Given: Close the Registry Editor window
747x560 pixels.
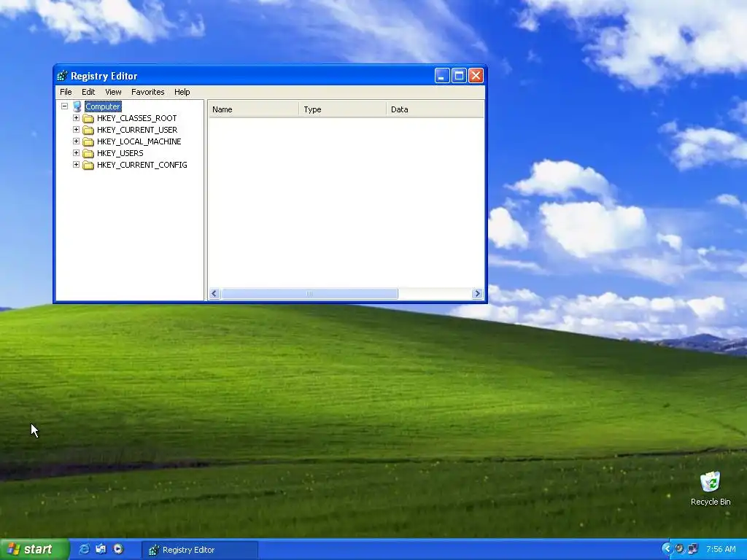Looking at the screenshot, I should tap(476, 76).
